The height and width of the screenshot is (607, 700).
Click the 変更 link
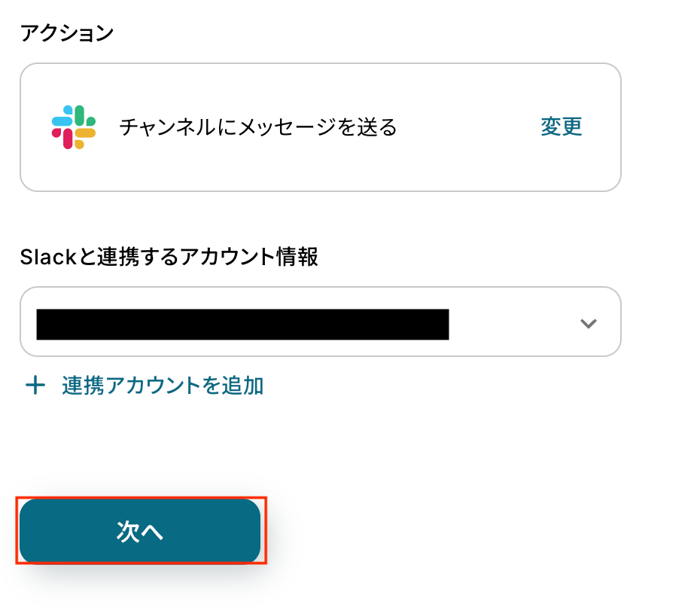pyautogui.click(x=562, y=127)
